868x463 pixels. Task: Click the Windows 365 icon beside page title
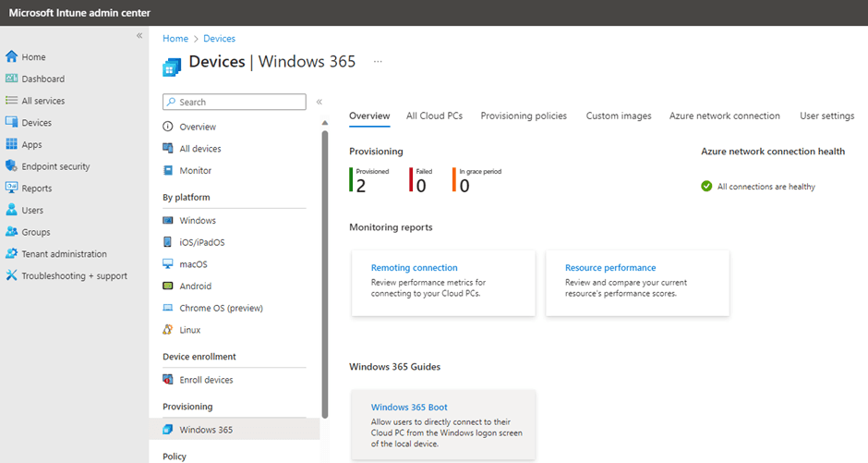pos(172,67)
